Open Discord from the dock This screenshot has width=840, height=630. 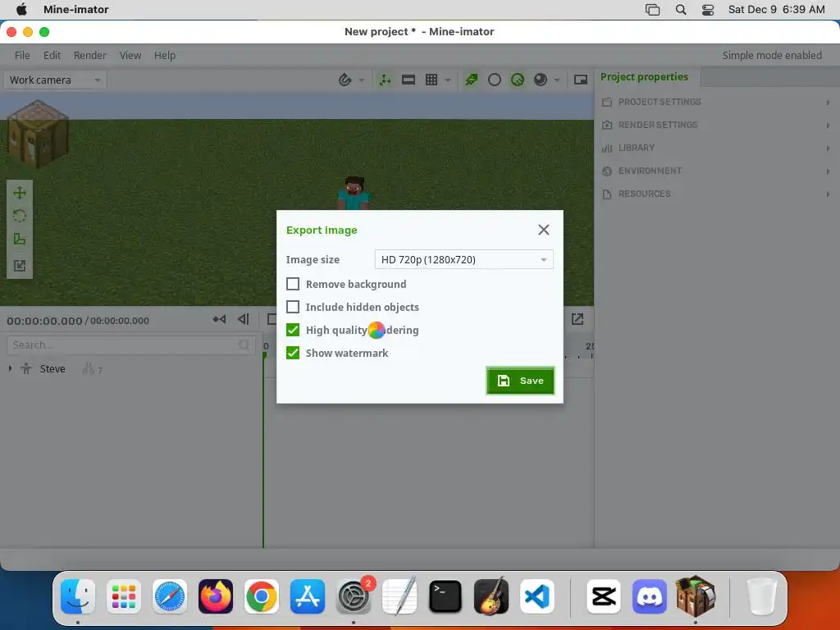tap(650, 596)
